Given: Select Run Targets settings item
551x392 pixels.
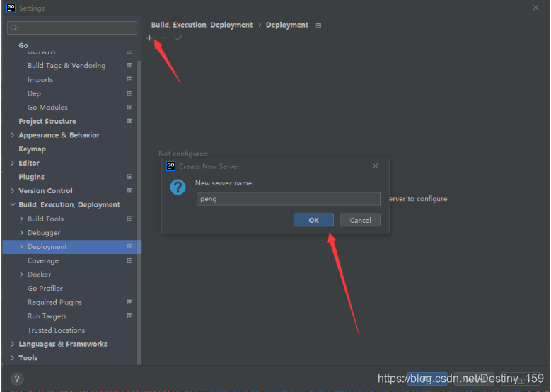Looking at the screenshot, I should tap(47, 316).
